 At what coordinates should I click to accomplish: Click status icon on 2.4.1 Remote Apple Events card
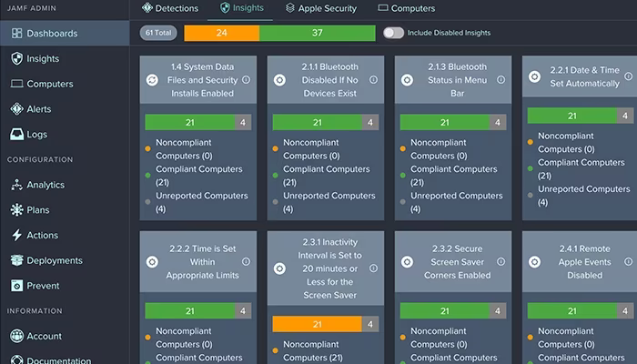click(x=535, y=262)
